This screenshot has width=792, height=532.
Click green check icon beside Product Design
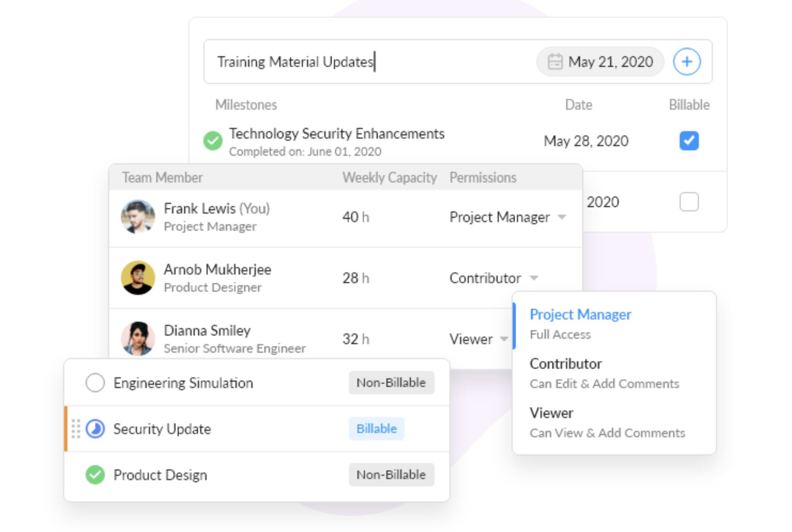coord(95,475)
